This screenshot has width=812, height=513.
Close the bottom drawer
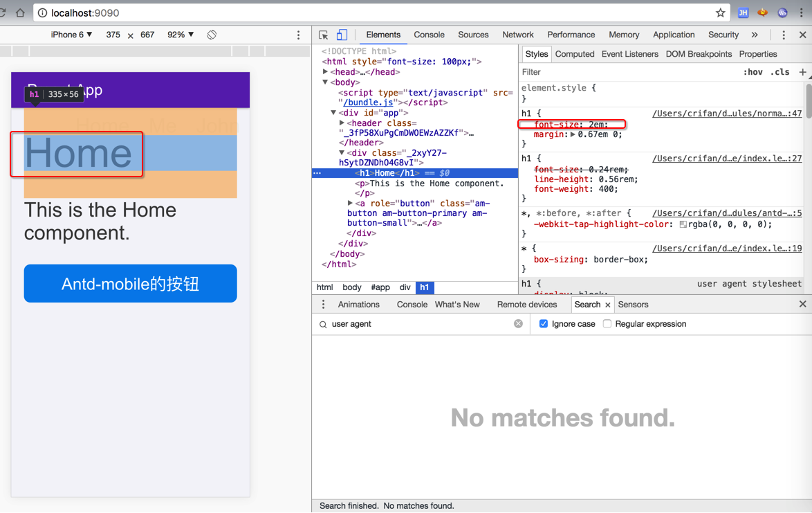[x=803, y=304]
